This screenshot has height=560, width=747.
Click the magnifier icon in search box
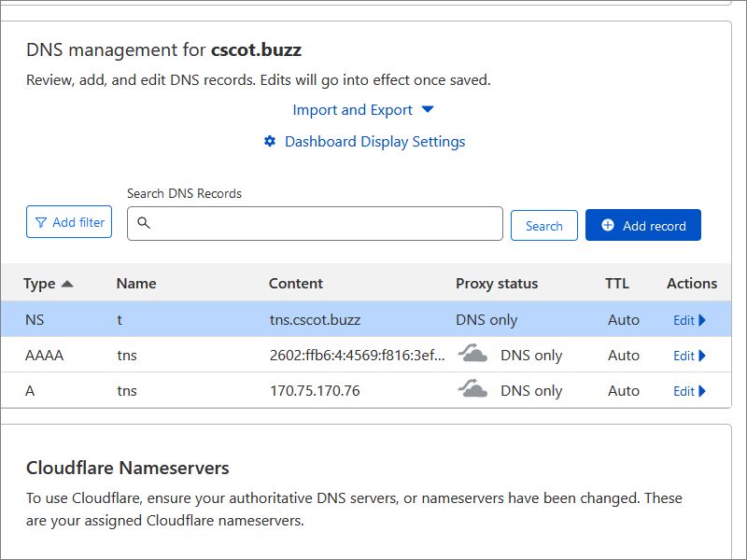[x=144, y=223]
